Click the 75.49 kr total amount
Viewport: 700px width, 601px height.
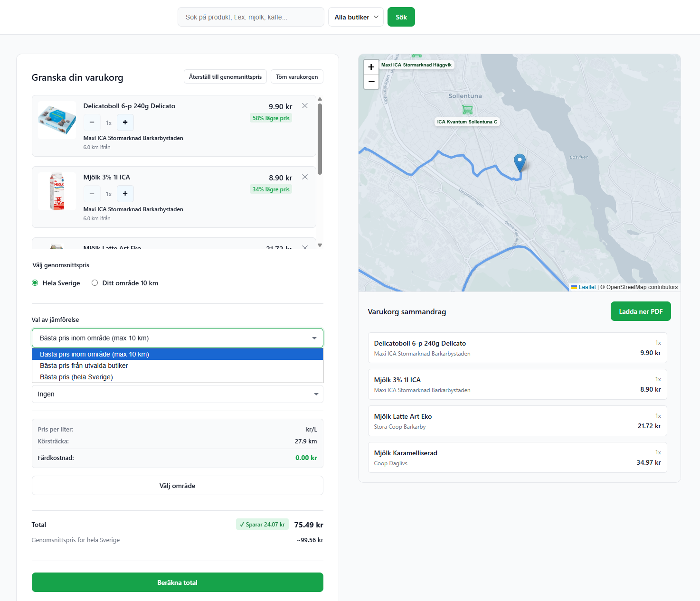coord(309,525)
